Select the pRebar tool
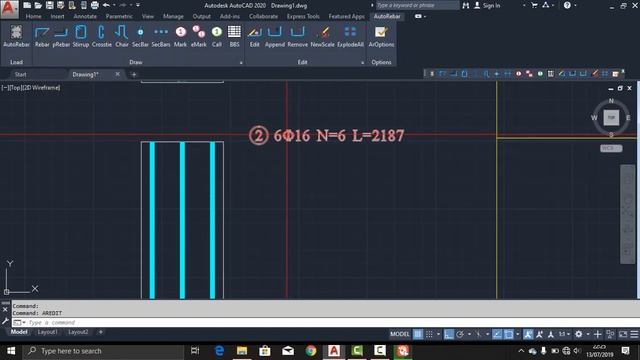 tap(61, 36)
